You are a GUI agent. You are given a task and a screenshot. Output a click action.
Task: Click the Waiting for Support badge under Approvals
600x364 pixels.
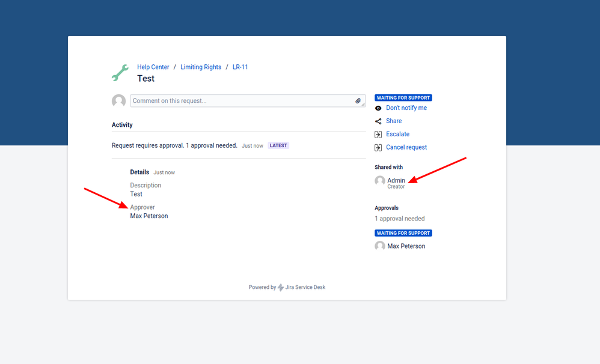pyautogui.click(x=403, y=233)
